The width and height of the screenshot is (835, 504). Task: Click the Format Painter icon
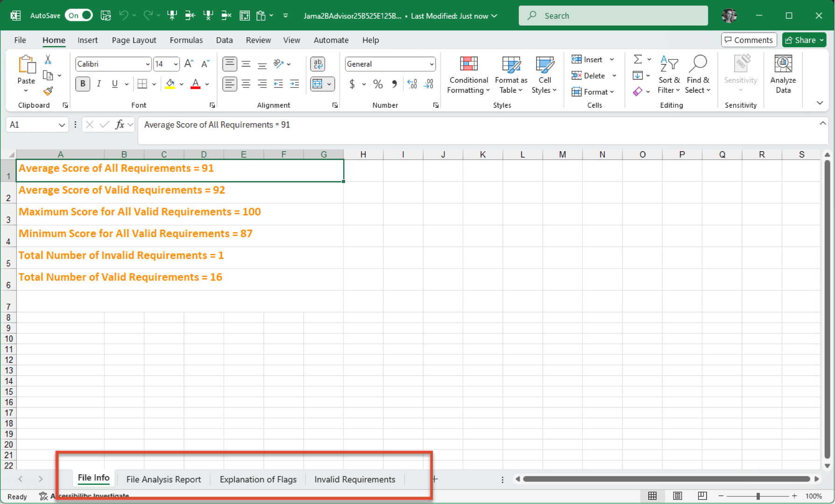pos(48,91)
